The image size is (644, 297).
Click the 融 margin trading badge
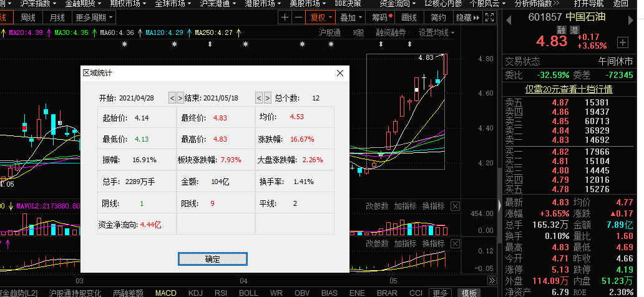561,29
